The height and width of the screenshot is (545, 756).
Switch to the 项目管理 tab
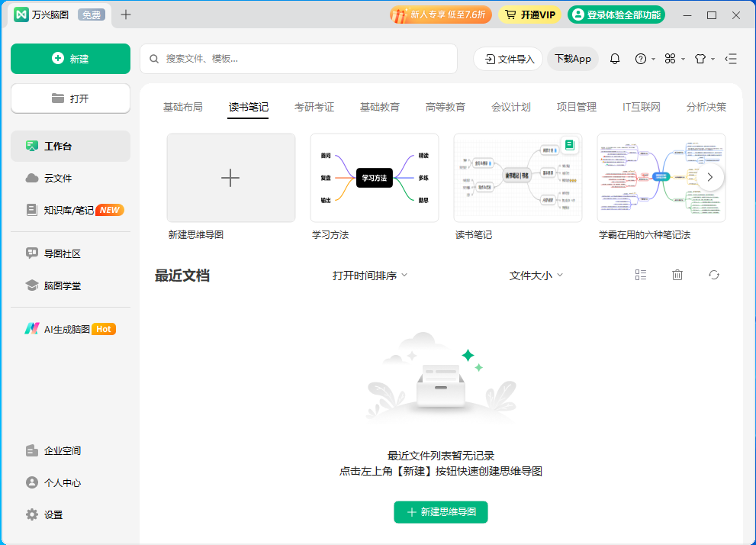point(576,107)
